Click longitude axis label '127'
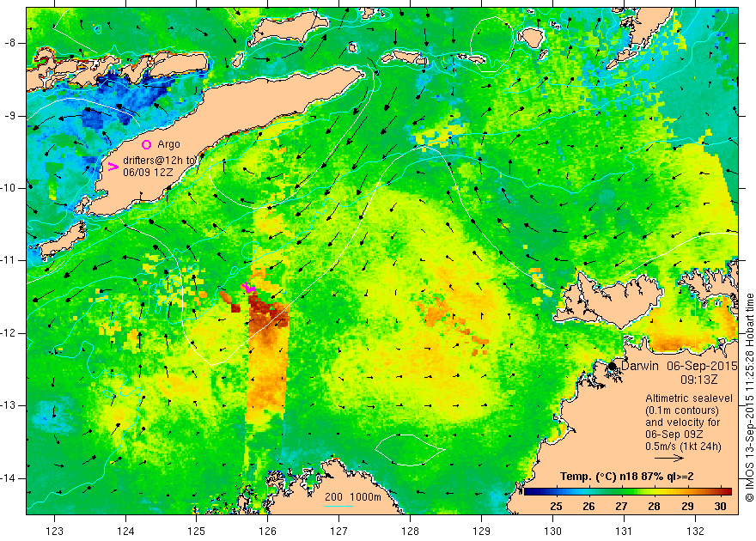This screenshot has width=756, height=541. [339, 532]
